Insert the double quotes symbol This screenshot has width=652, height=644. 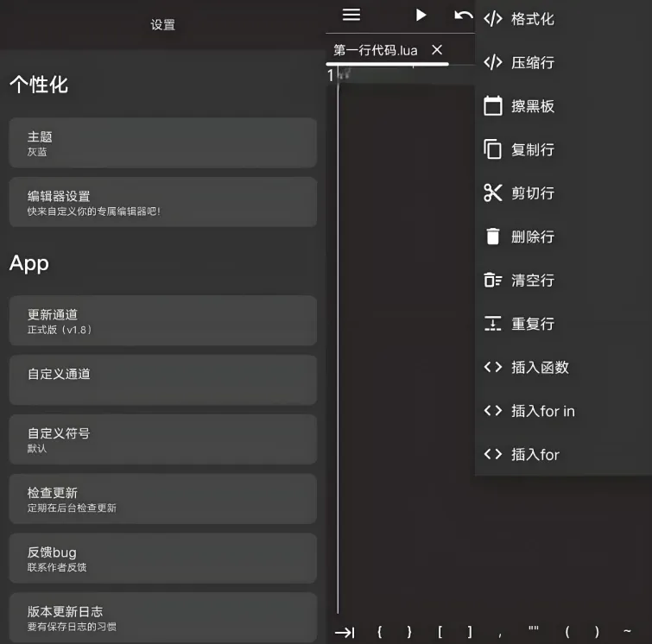point(534,629)
